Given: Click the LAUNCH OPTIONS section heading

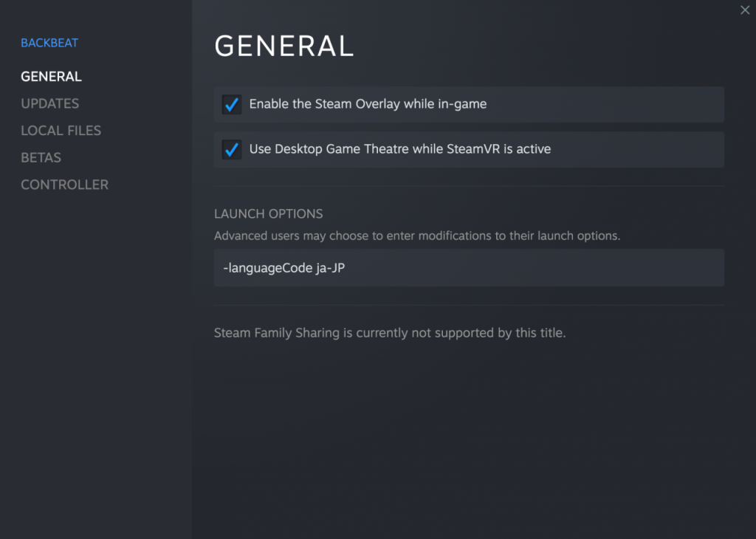Looking at the screenshot, I should pos(268,213).
